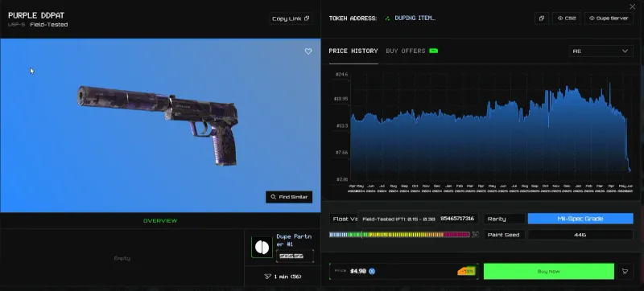Click the '1 min (56)' delivery time

(x=283, y=277)
